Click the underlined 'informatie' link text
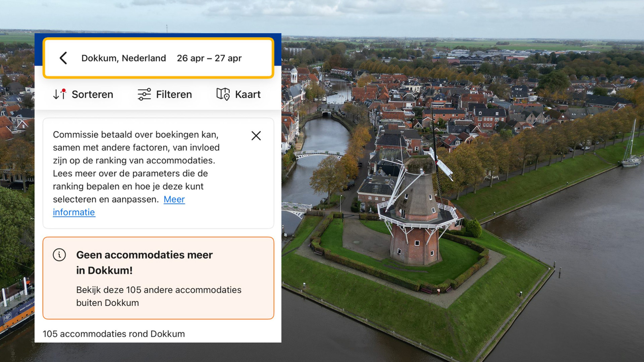 [74, 213]
